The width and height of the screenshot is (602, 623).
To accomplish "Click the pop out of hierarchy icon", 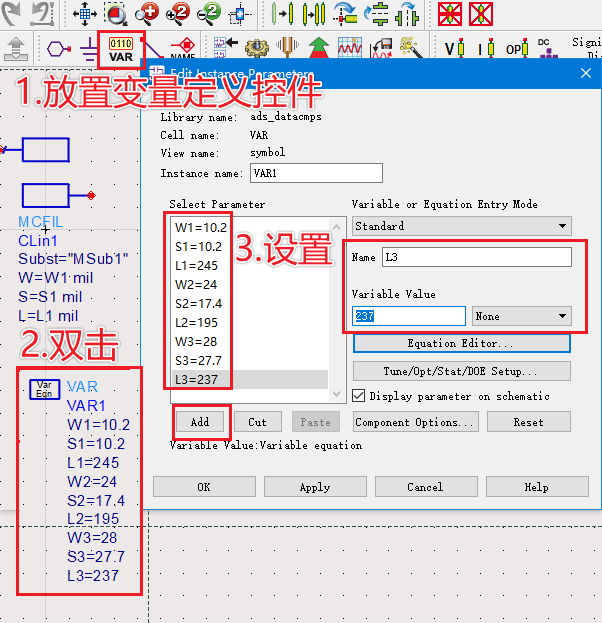I will tap(16, 49).
